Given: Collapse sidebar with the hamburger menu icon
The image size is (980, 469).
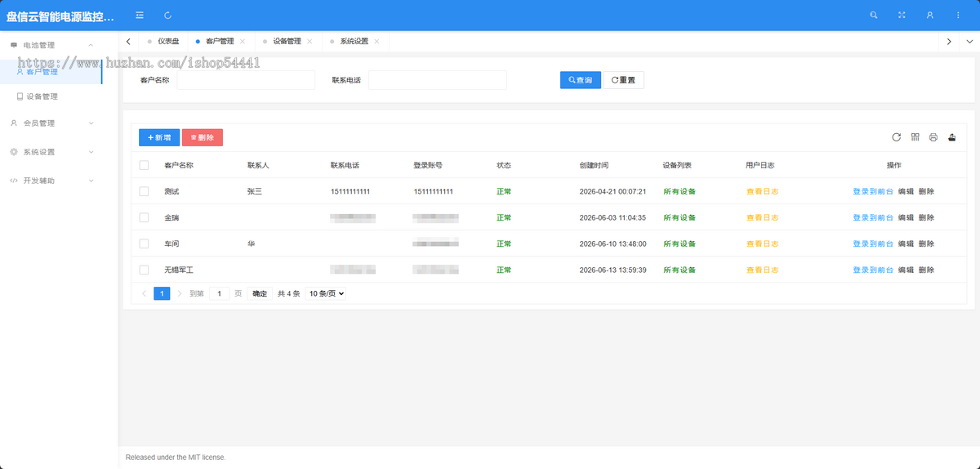Looking at the screenshot, I should click(140, 16).
